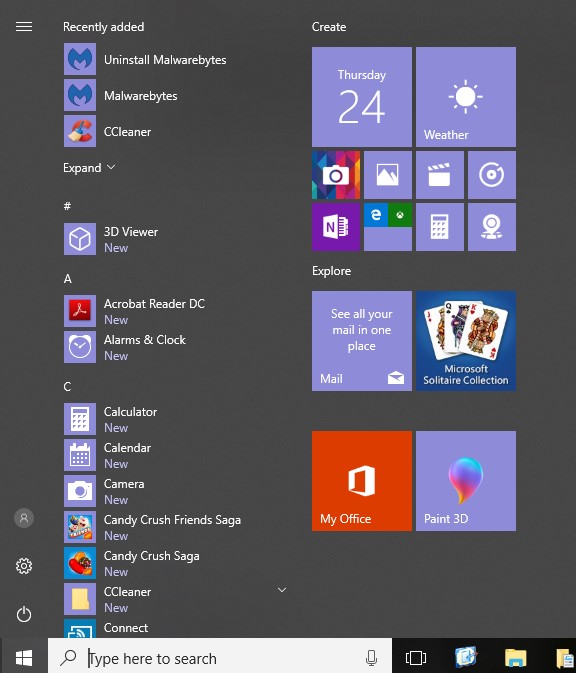576x673 pixels.
Task: Open the Camera tile with colorful background
Action: click(x=336, y=175)
